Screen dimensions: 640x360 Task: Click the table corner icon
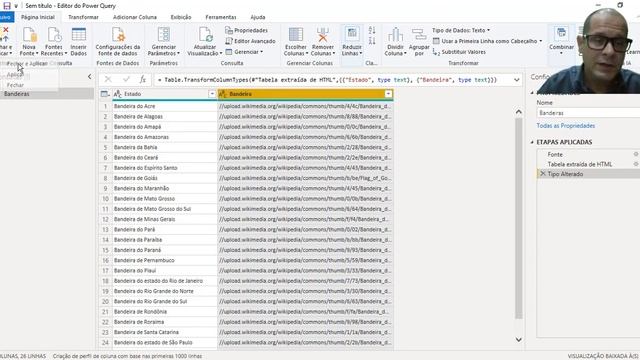[105, 94]
